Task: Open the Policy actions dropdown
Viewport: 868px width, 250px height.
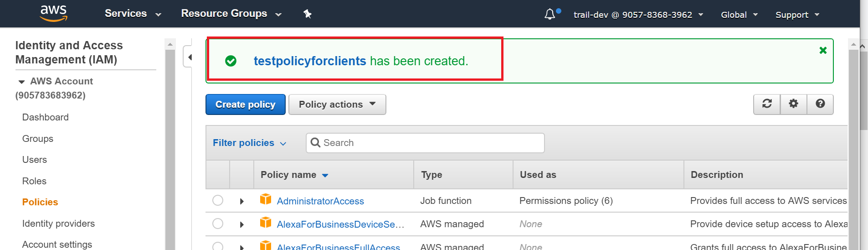Action: pos(337,104)
